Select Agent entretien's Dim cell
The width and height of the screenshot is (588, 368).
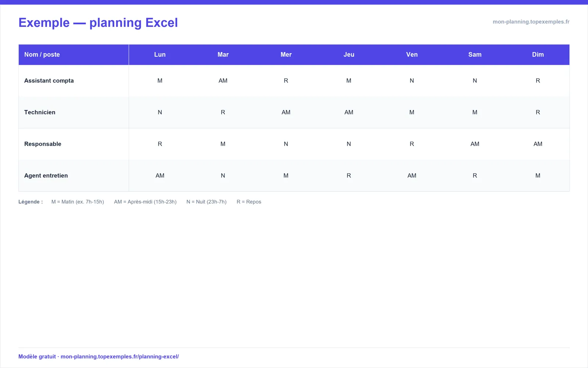click(538, 176)
